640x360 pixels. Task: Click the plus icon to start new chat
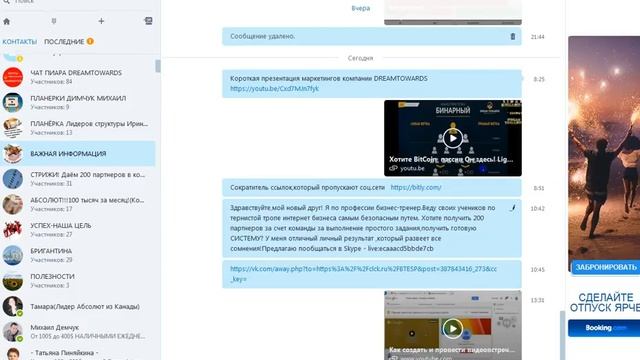click(x=101, y=21)
